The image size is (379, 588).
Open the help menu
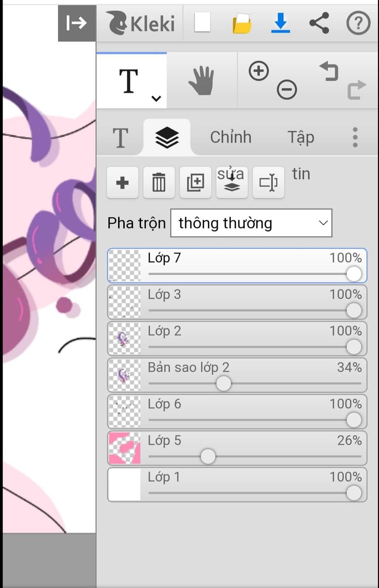coord(358,23)
